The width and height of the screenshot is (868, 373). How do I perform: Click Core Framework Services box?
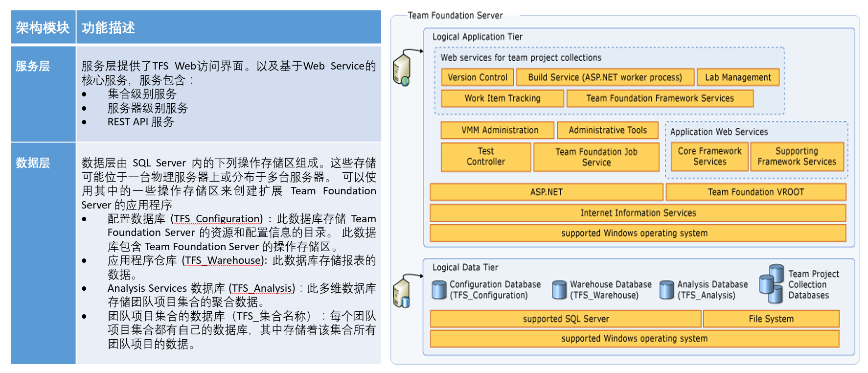point(709,157)
